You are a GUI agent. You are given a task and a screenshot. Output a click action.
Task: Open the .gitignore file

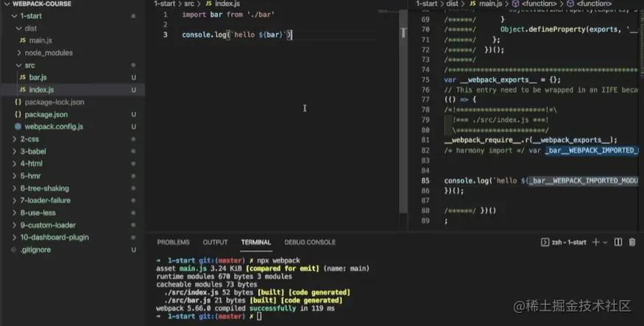(x=36, y=249)
